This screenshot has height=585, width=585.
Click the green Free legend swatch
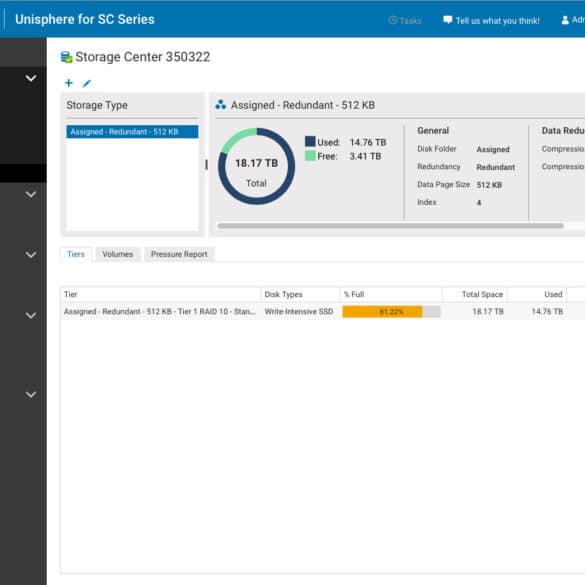click(x=310, y=156)
